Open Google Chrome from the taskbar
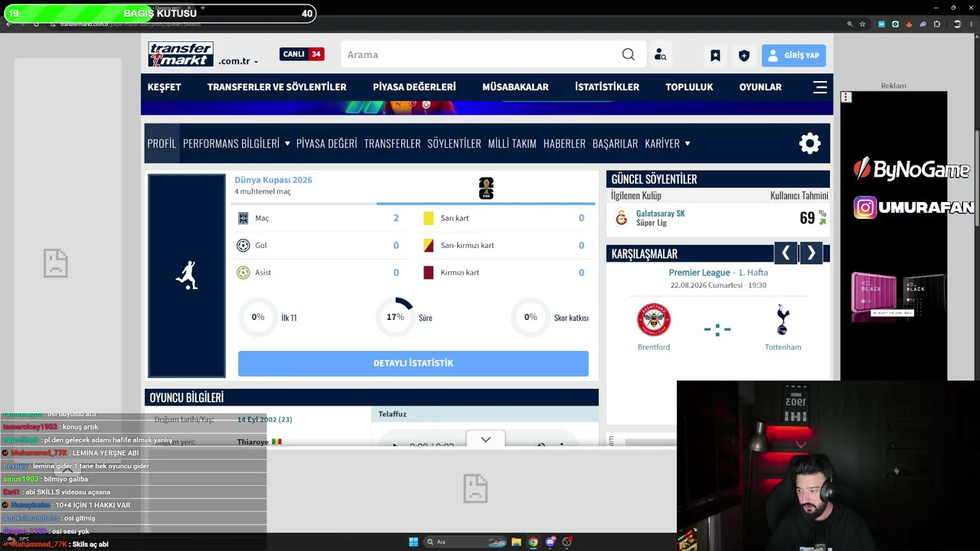This screenshot has height=551, width=980. (533, 542)
